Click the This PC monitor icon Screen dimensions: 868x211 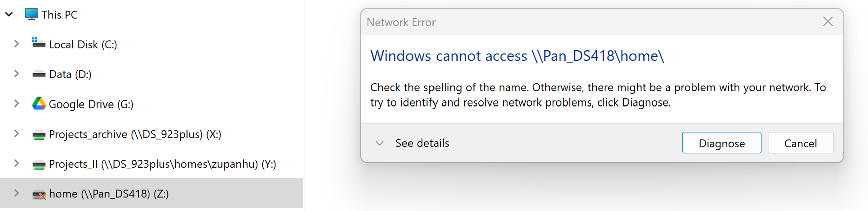point(32,14)
